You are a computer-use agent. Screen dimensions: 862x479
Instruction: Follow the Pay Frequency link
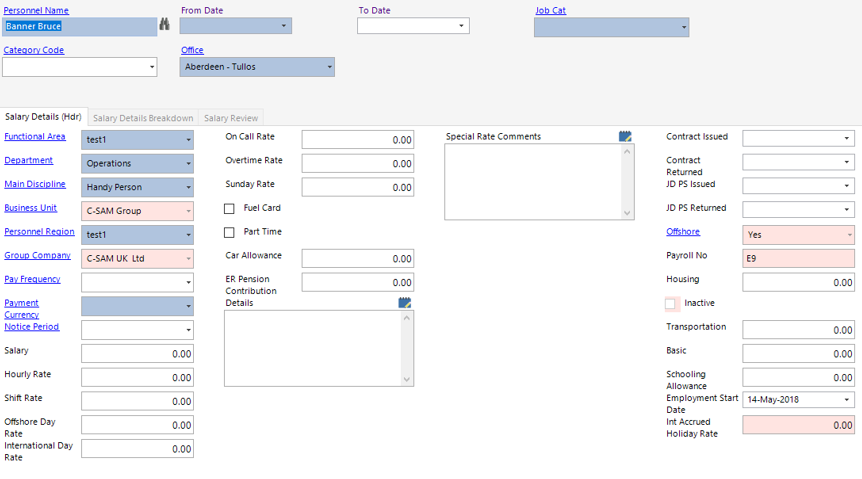(32, 279)
